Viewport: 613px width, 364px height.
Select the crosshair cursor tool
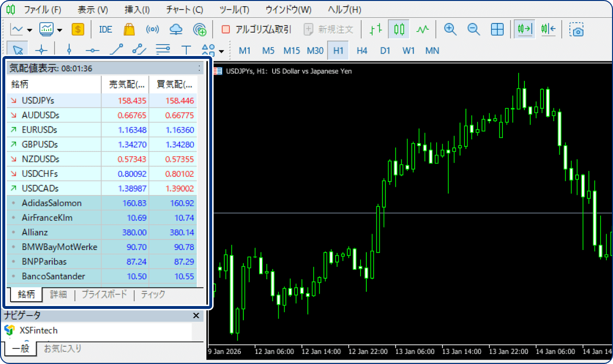tap(42, 50)
